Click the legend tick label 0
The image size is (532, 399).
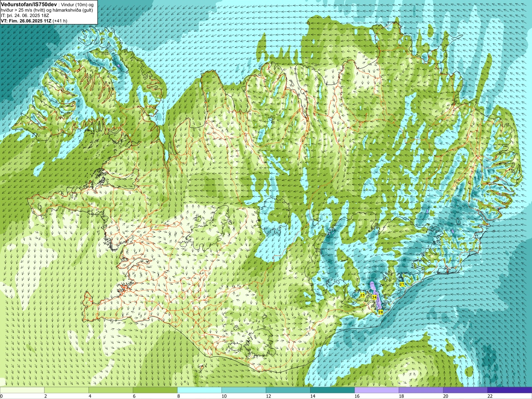[2, 396]
